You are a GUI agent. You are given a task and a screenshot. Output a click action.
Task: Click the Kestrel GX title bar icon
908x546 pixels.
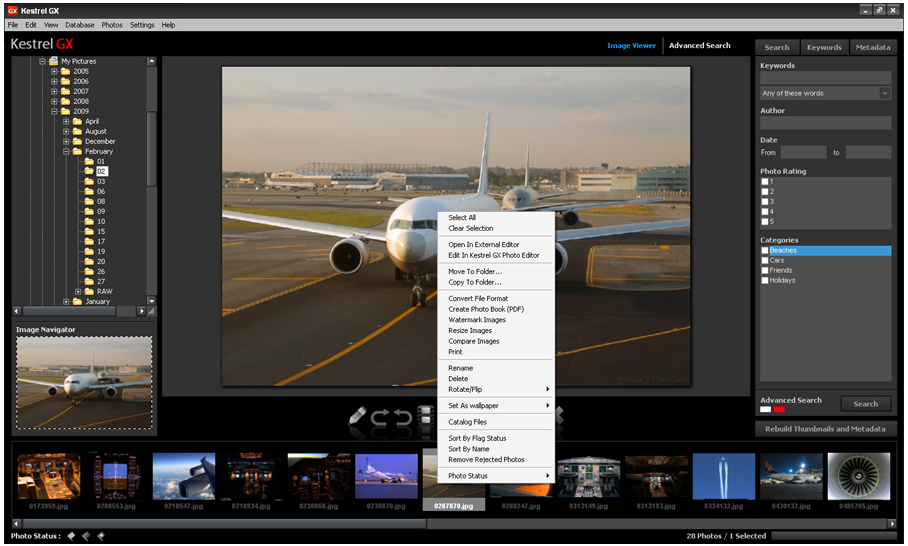coord(12,10)
